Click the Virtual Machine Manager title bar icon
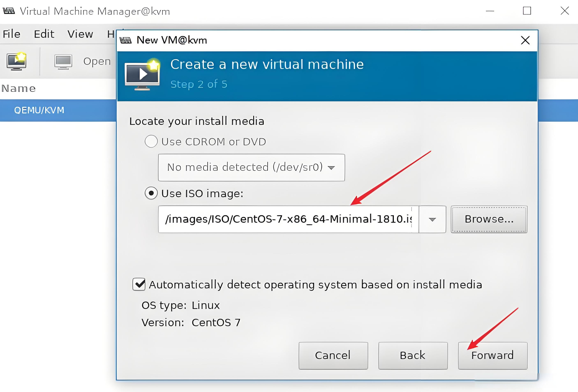This screenshot has height=392, width=578. [x=9, y=11]
